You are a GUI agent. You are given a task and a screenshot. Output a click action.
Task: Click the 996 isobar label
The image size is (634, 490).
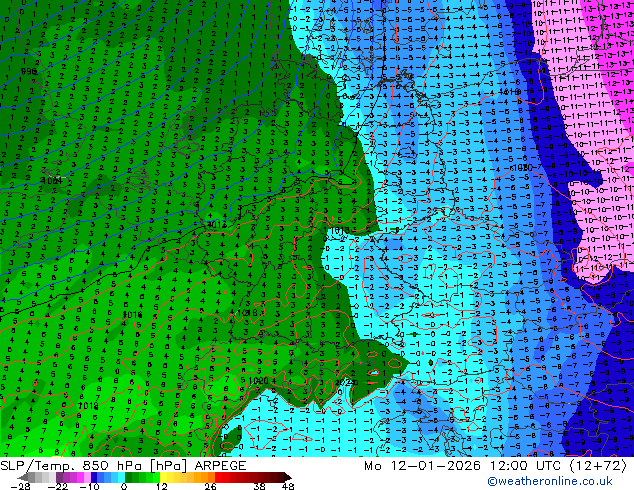(x=29, y=71)
